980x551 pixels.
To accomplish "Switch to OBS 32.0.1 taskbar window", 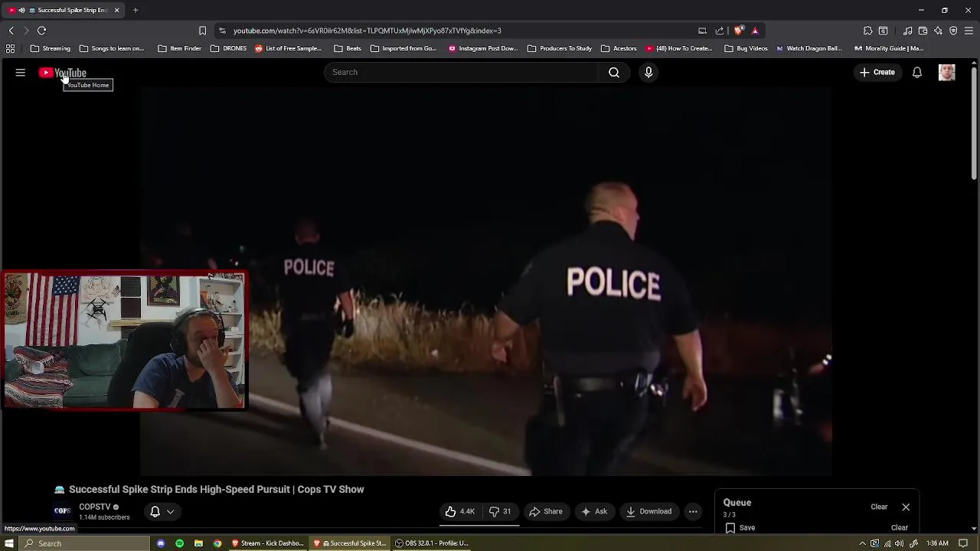I will point(432,543).
